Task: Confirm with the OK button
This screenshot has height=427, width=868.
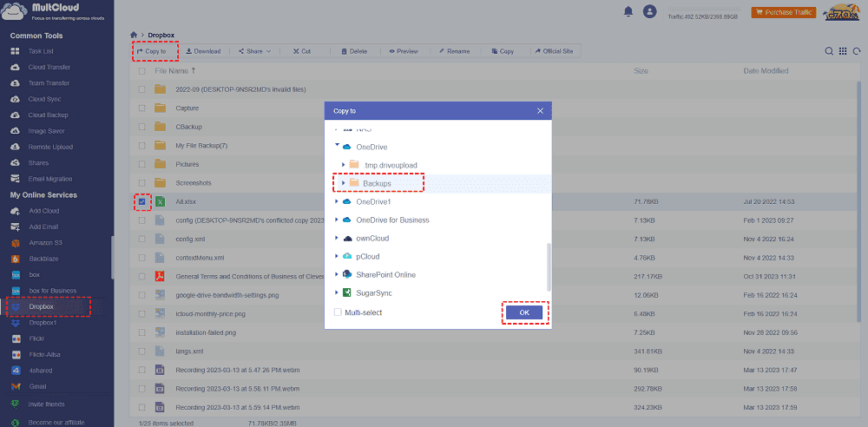Action: coord(524,312)
